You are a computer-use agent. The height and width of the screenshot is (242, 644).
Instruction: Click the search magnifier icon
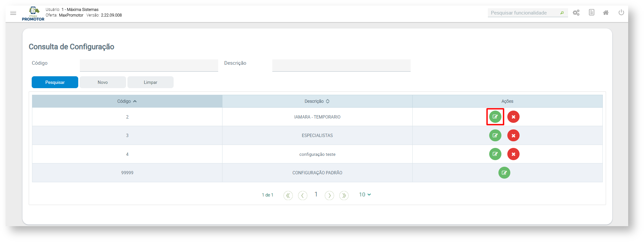pos(562,13)
